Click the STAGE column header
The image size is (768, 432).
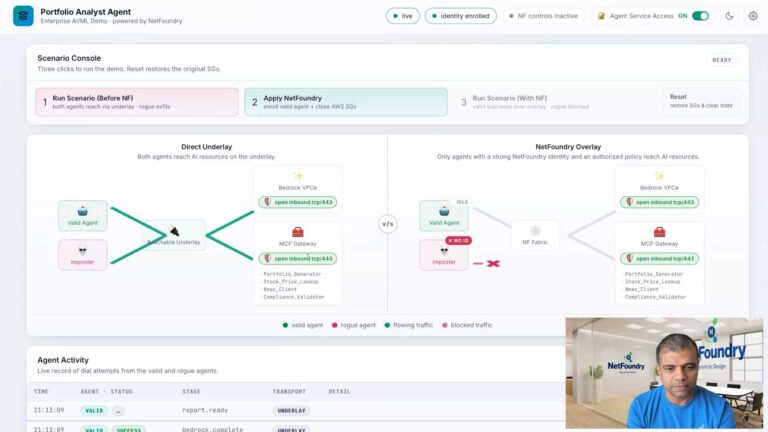pyautogui.click(x=191, y=392)
